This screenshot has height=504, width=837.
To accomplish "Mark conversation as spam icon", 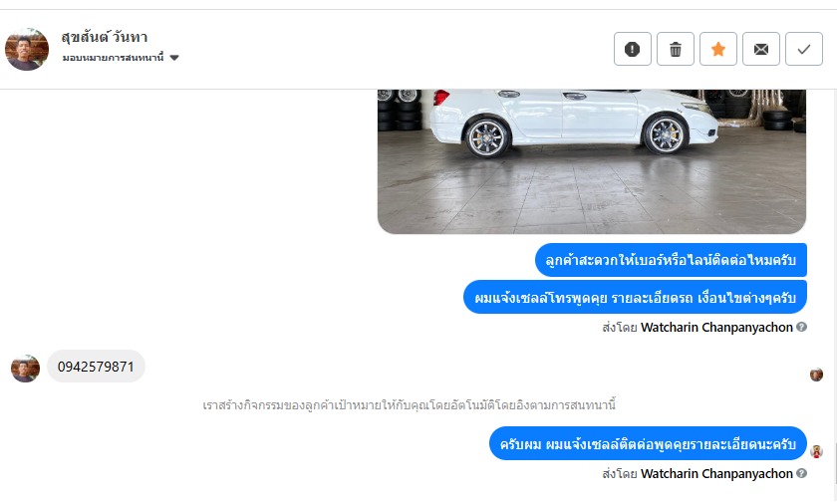I will coord(633,49).
